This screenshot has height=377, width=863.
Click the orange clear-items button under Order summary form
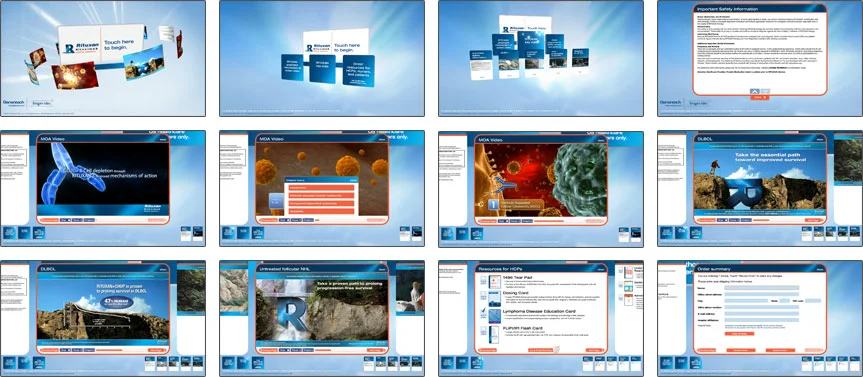740,334
